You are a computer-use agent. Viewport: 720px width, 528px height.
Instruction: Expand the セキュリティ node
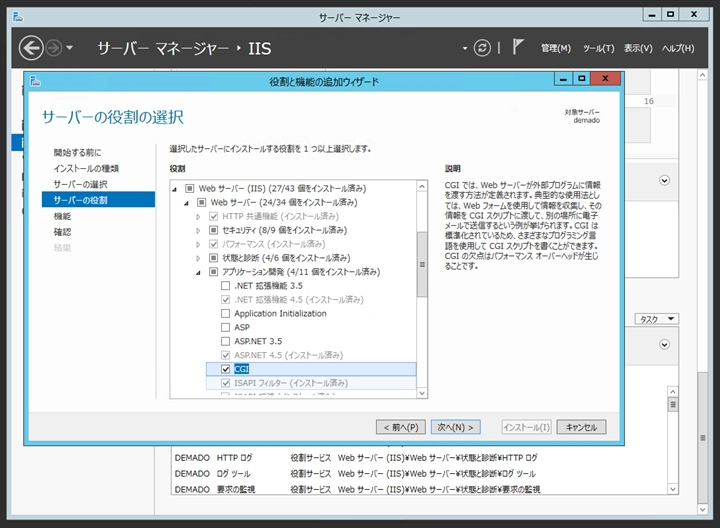(198, 230)
